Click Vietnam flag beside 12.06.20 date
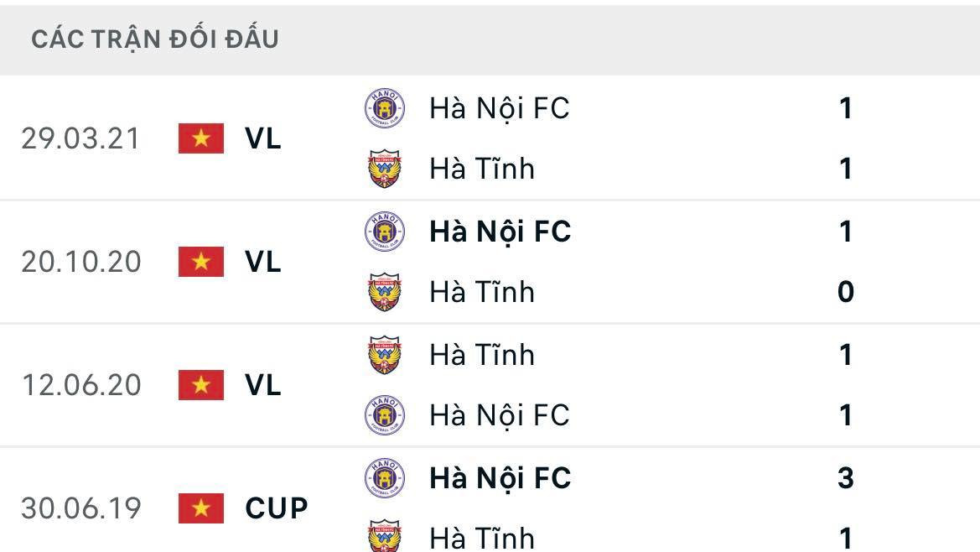Viewport: 980px width, 552px height. pos(201,385)
